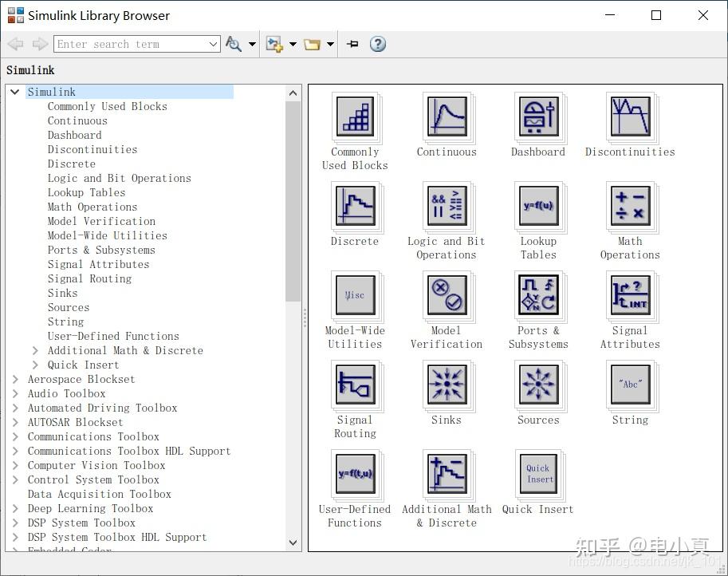Select Discontinuities in the tree
This screenshot has height=576, width=728.
[x=92, y=149]
